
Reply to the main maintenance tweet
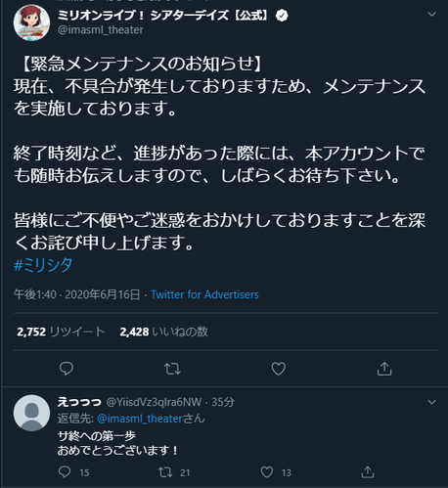(67, 369)
